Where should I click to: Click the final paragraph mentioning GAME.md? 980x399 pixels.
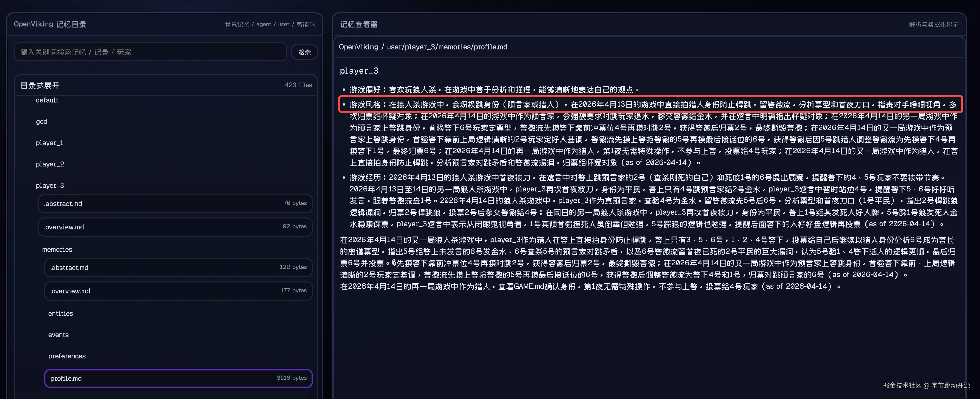(x=590, y=286)
